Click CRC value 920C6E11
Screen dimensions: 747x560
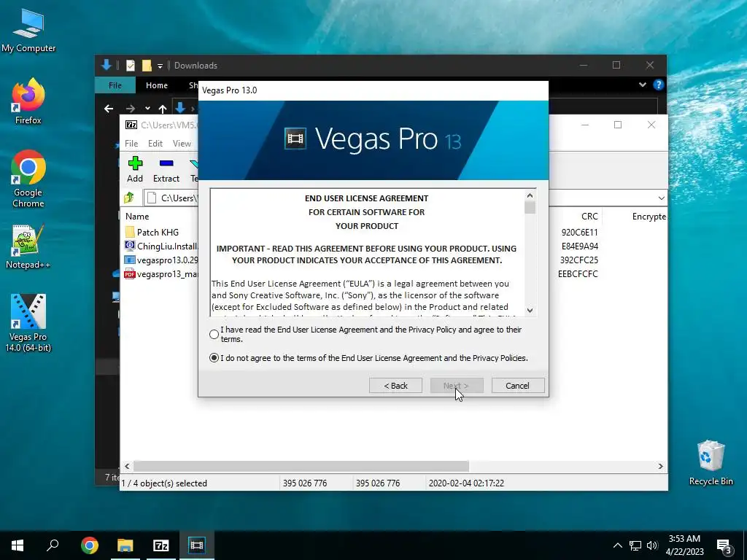[579, 233]
